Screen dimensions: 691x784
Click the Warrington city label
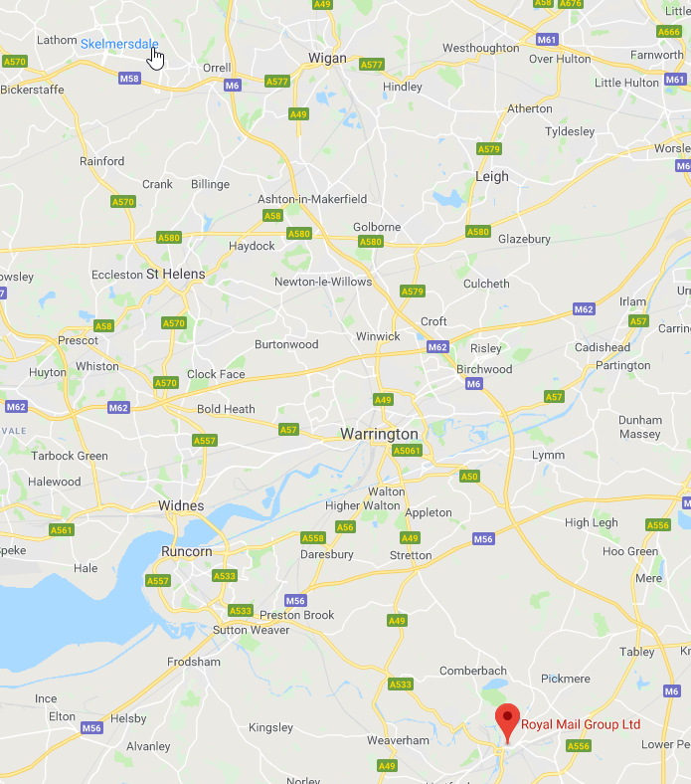coord(379,434)
